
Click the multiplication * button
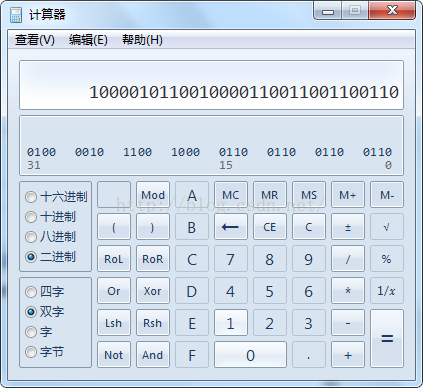pyautogui.click(x=348, y=291)
